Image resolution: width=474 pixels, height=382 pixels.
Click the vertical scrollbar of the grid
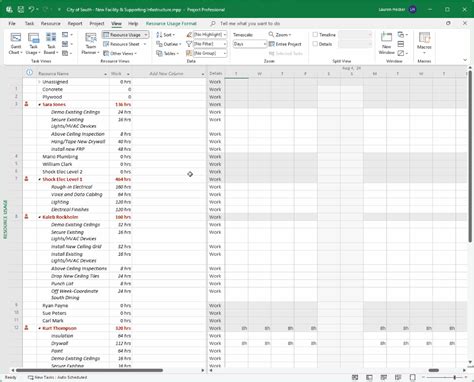470,156
